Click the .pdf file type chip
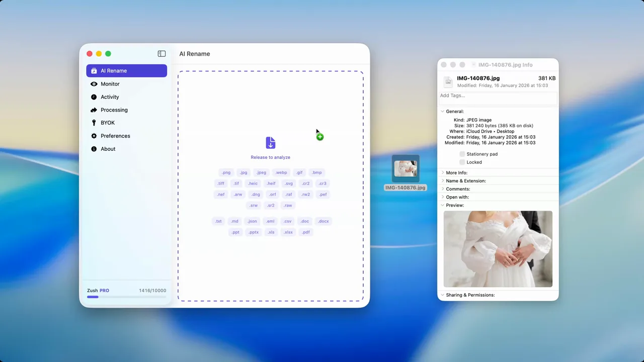The image size is (644, 362). click(x=306, y=232)
